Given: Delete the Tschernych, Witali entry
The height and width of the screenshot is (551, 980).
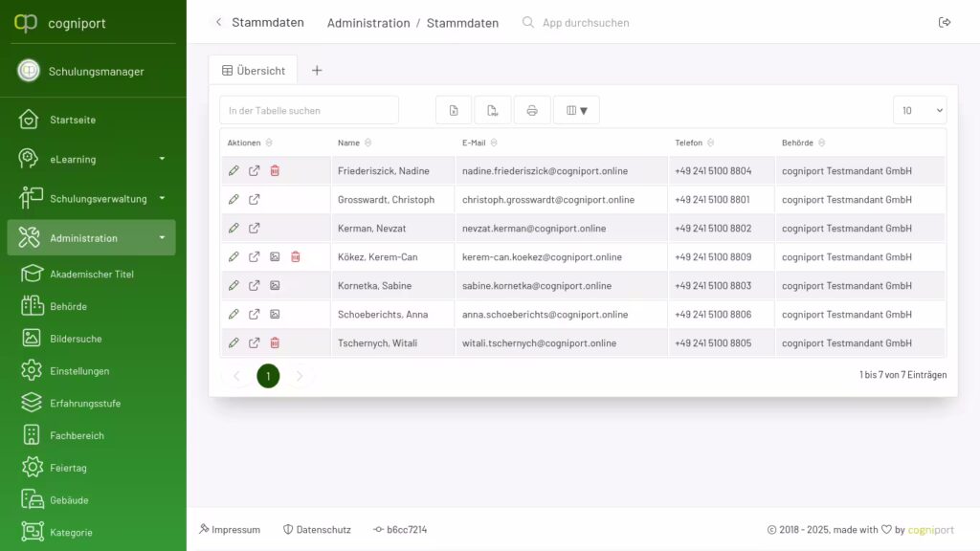Looking at the screenshot, I should pos(275,343).
